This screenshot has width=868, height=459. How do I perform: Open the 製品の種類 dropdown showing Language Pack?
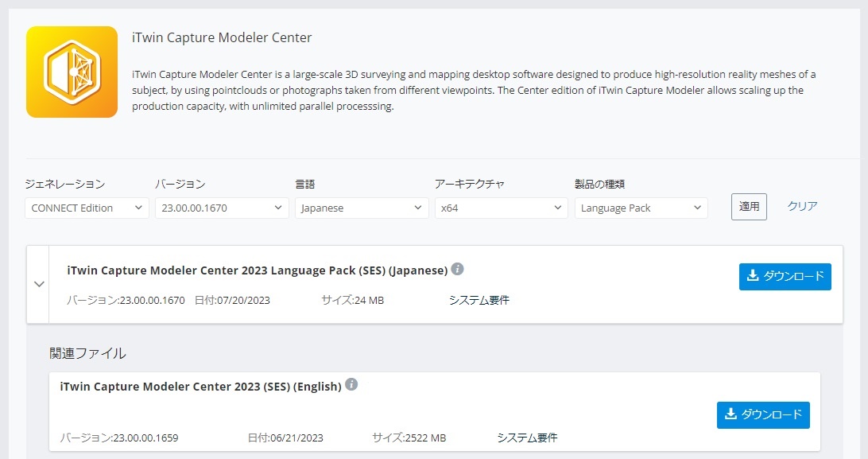tap(641, 208)
